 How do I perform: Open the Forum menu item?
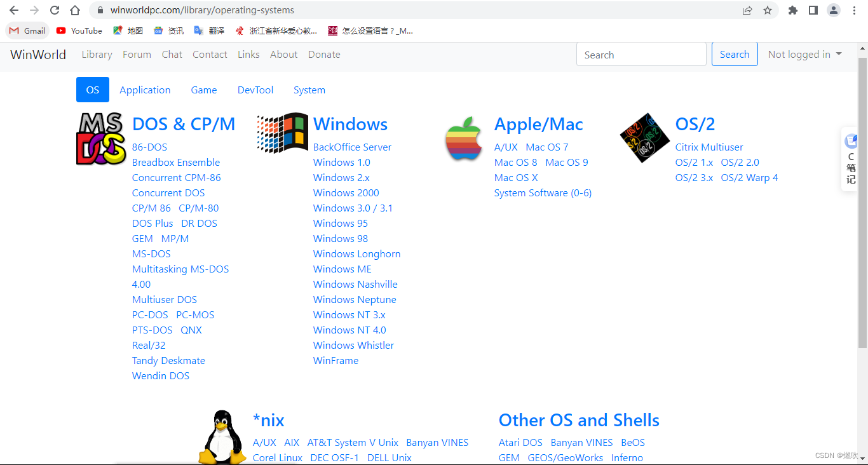click(x=137, y=54)
